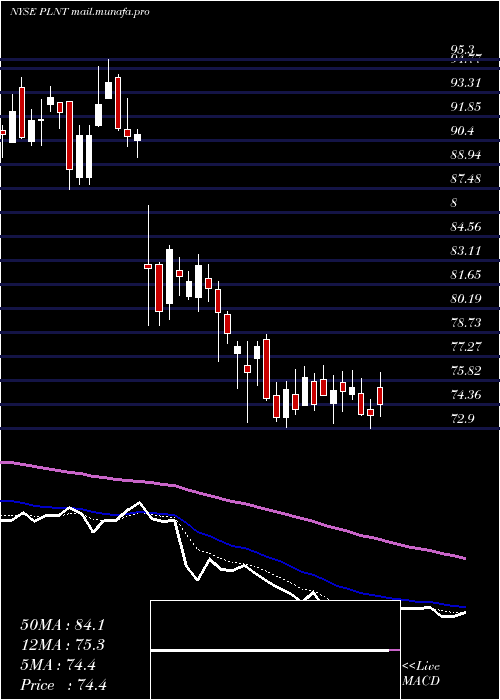Click the 91.85 price axis label
The image size is (500, 700).
click(466, 107)
